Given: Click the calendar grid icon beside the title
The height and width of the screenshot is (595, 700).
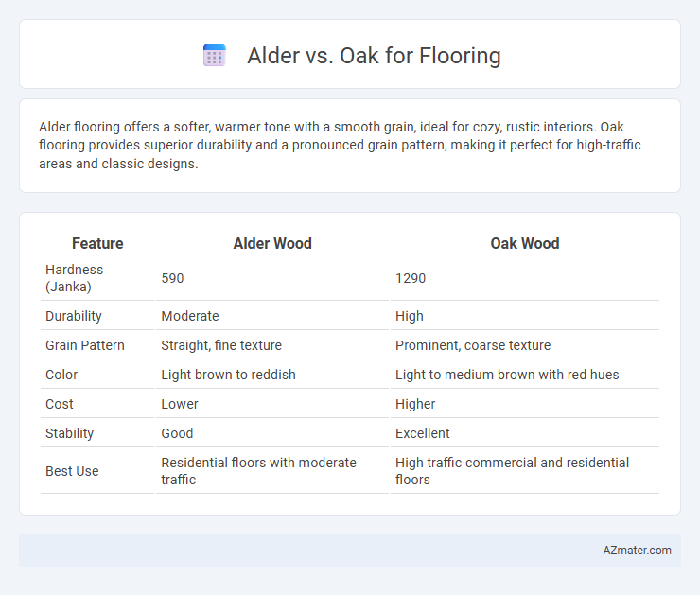Looking at the screenshot, I should (x=215, y=56).
